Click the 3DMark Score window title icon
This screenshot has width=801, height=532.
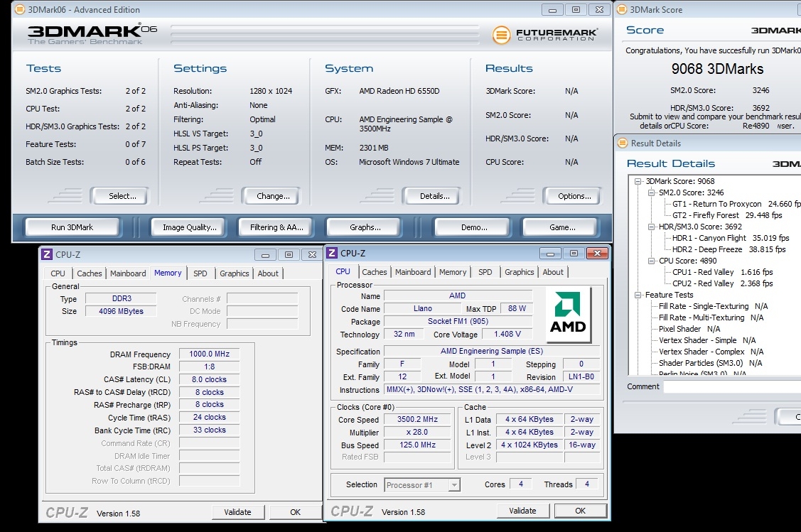tap(622, 9)
